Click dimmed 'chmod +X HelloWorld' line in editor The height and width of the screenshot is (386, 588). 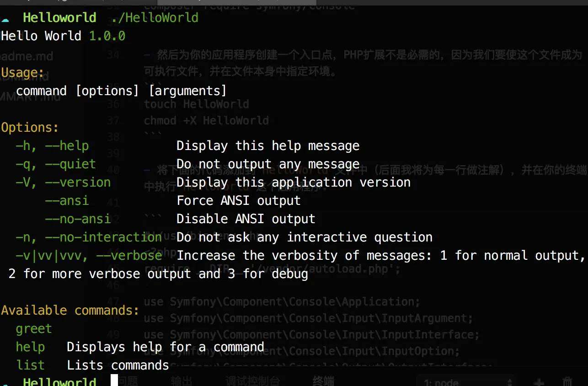click(x=207, y=120)
